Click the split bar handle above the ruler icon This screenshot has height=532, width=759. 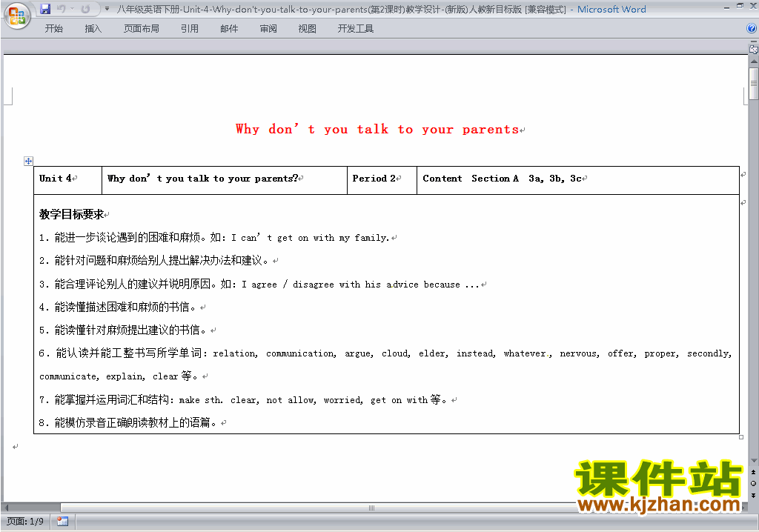point(754,42)
